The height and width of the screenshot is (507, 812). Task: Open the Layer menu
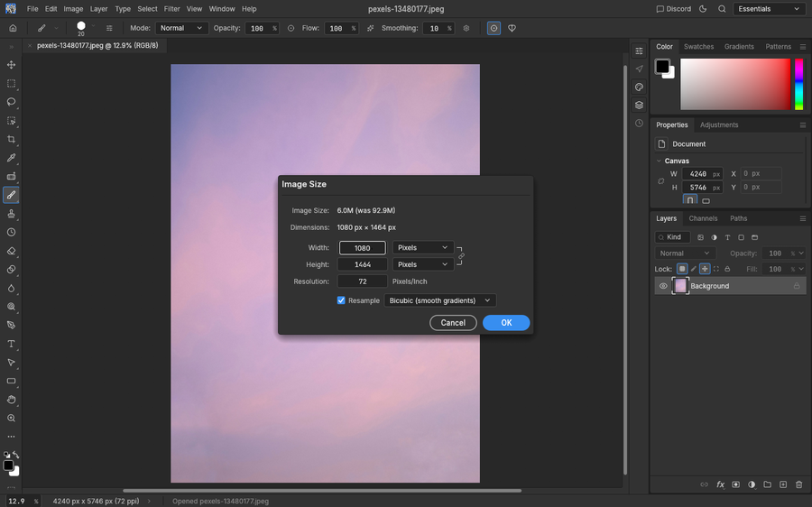click(98, 9)
